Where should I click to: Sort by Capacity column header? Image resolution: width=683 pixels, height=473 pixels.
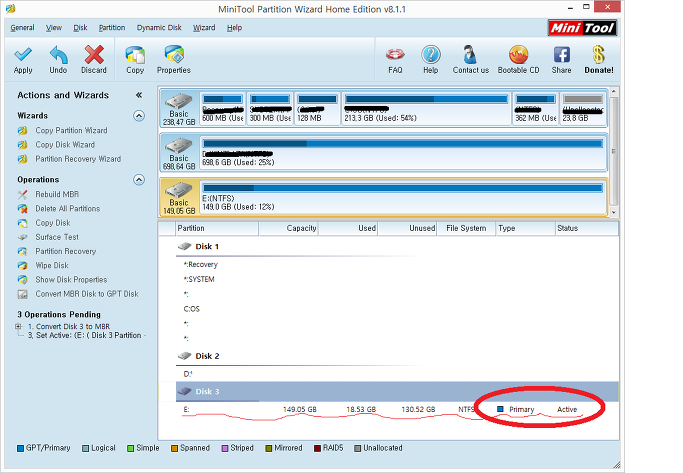click(x=288, y=228)
